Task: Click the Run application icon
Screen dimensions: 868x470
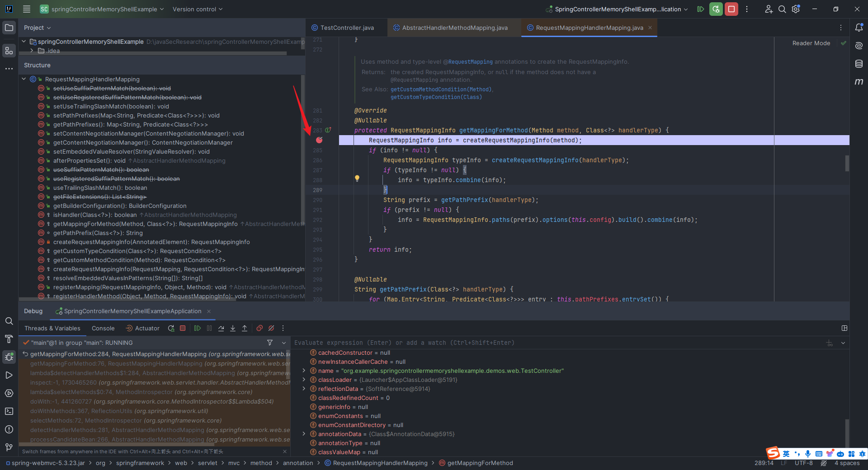Action: [x=701, y=9]
